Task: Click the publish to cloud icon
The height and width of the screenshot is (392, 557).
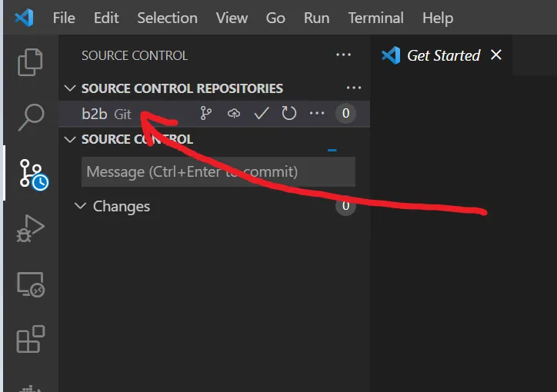Action: click(x=234, y=114)
